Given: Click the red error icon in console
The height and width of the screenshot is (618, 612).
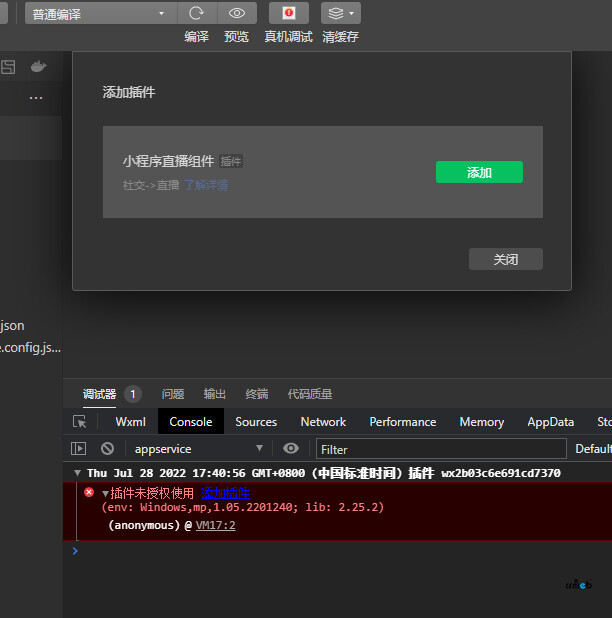Looking at the screenshot, I should point(89,492).
